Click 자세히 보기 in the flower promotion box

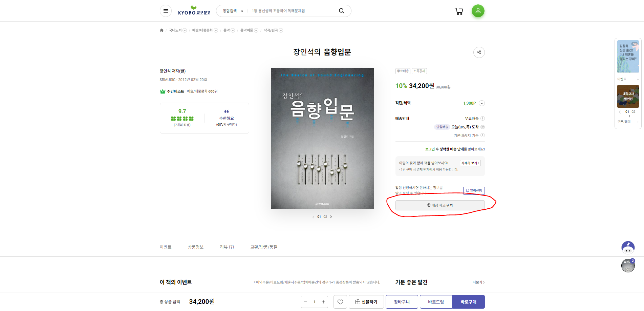coord(470,163)
